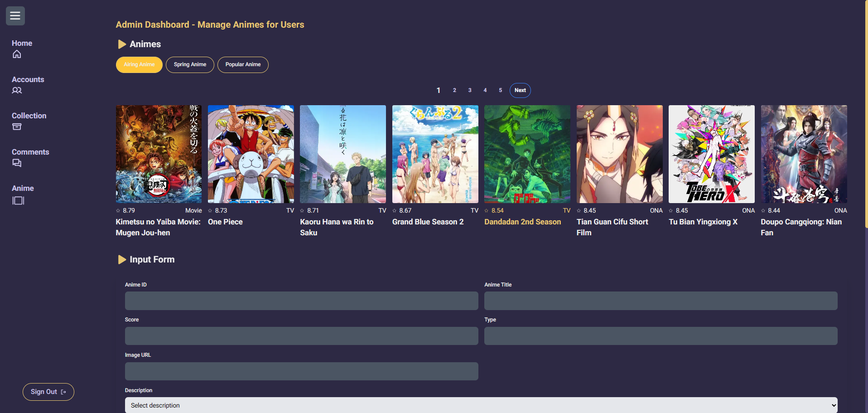Select the One Piece poster
868x413 pixels.
(x=251, y=154)
